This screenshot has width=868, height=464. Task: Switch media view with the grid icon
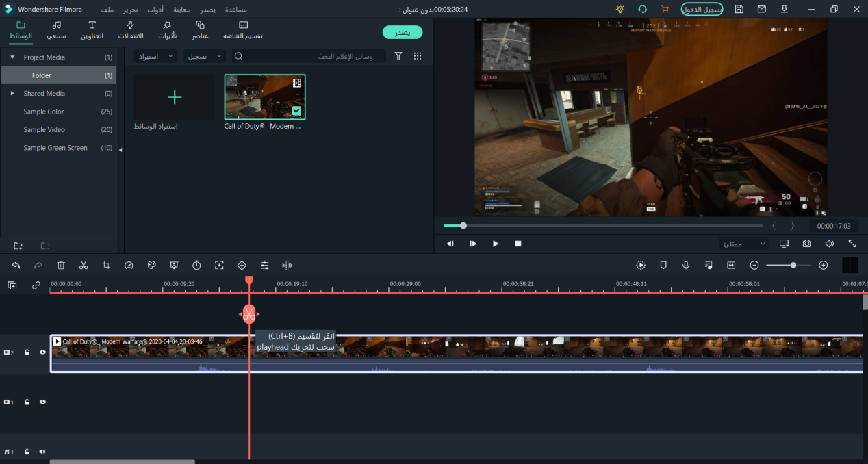(x=418, y=56)
